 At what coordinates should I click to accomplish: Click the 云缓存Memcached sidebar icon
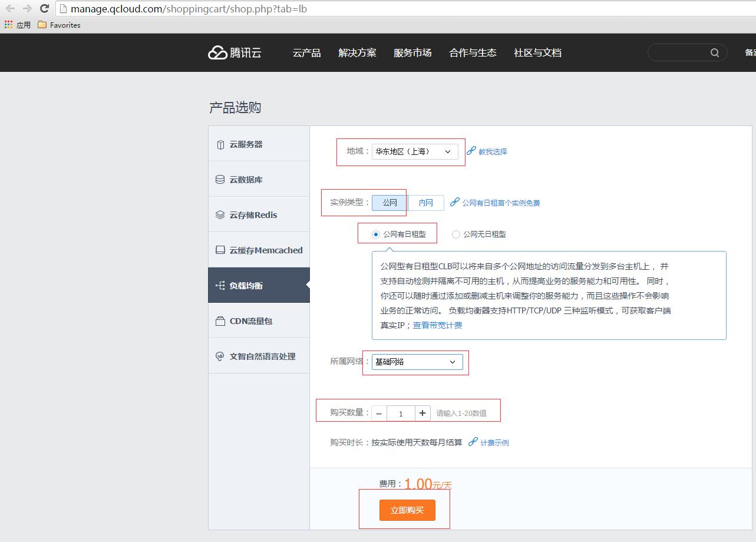coord(220,250)
